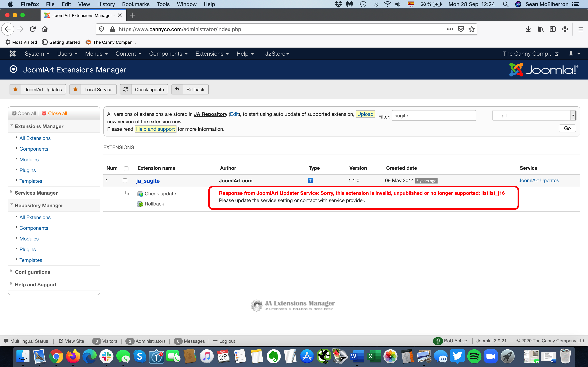Viewport: 588px width, 367px height.
Task: Click the Firefox downloads arrow icon
Action: [528, 29]
